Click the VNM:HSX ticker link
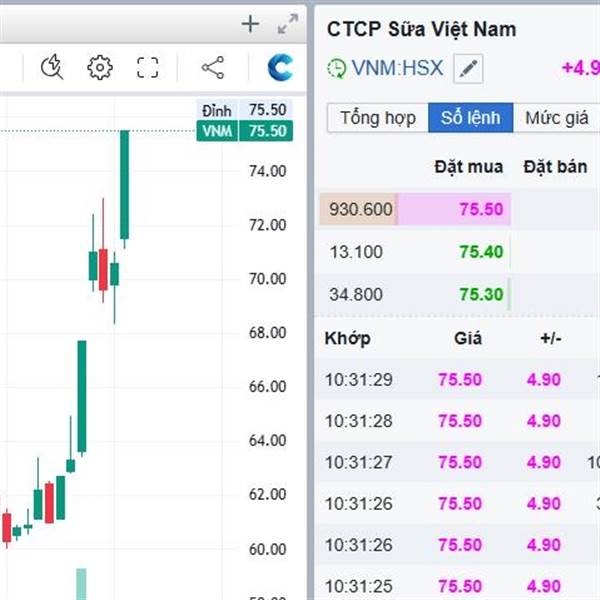The height and width of the screenshot is (600, 600). (x=396, y=69)
